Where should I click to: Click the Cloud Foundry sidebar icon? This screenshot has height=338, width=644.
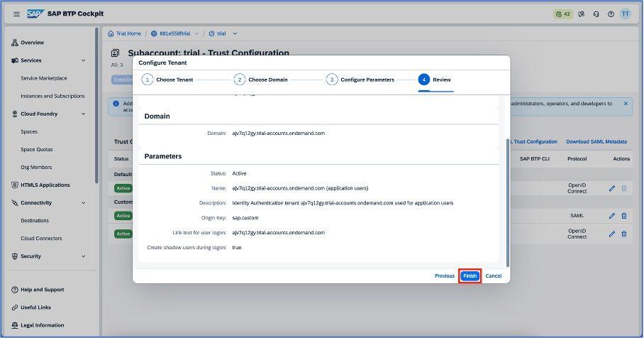pyautogui.click(x=15, y=114)
